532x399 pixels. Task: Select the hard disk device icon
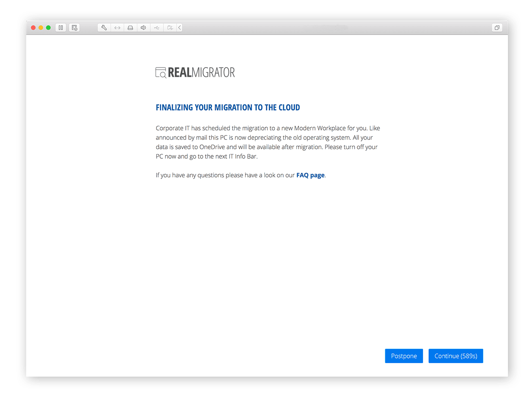click(x=130, y=27)
